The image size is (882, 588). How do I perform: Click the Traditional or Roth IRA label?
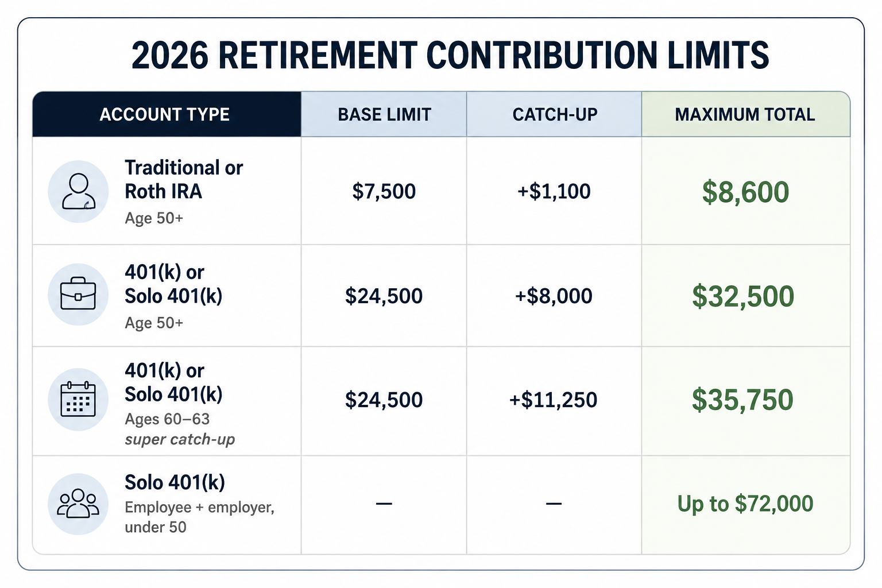point(184,179)
